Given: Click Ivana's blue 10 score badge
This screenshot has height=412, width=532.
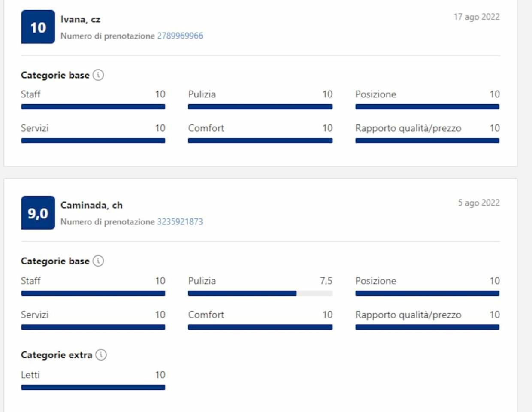Looking at the screenshot, I should coord(38,27).
